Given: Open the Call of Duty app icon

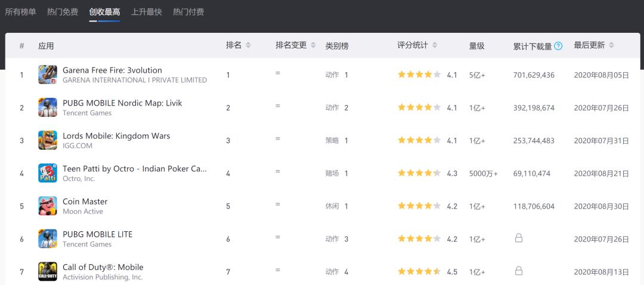Looking at the screenshot, I should point(48,271).
